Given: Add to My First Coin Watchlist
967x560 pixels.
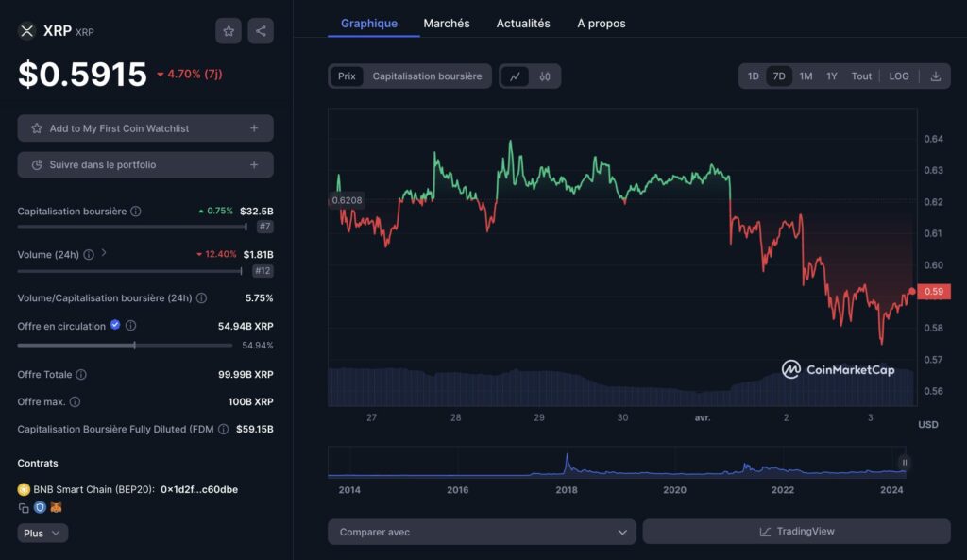Looking at the screenshot, I should point(145,128).
